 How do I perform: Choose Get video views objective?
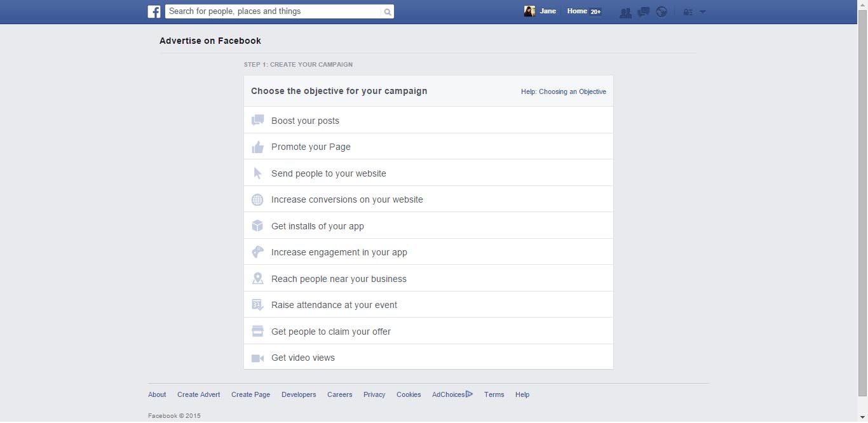(428, 357)
